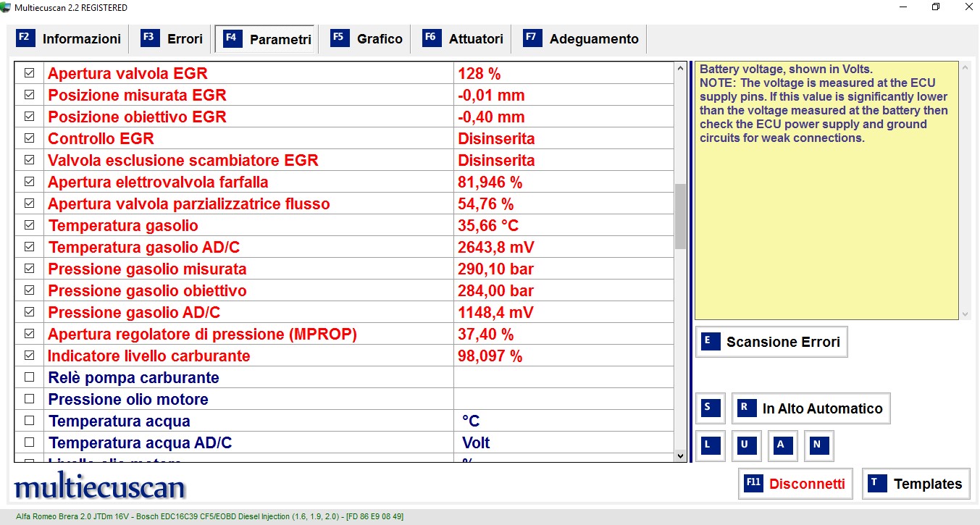
Task: Click the U key icon button
Action: coord(746,445)
